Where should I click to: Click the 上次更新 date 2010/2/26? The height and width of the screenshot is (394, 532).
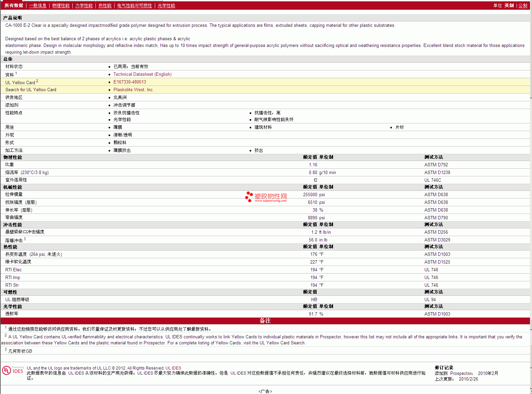[x=468, y=379]
